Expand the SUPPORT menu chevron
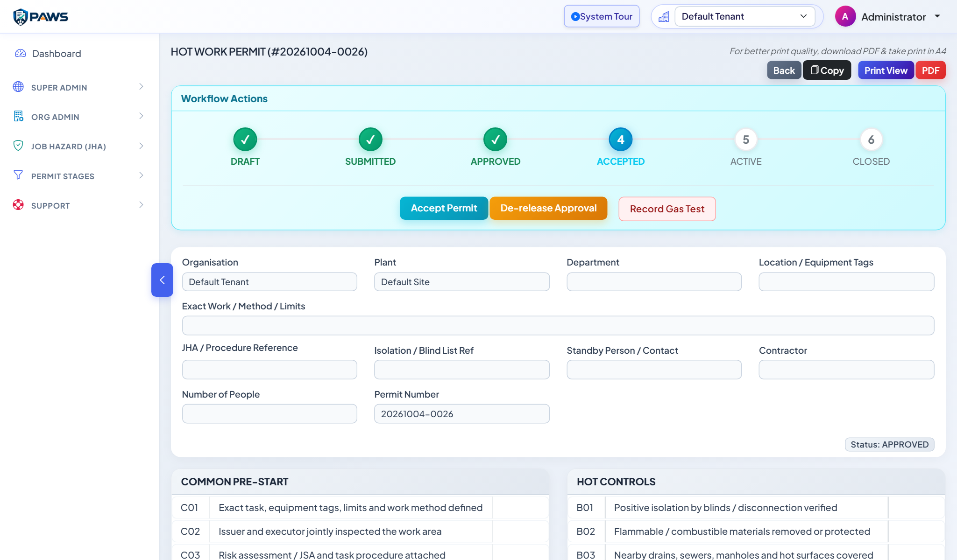The width and height of the screenshot is (957, 560). tap(141, 205)
